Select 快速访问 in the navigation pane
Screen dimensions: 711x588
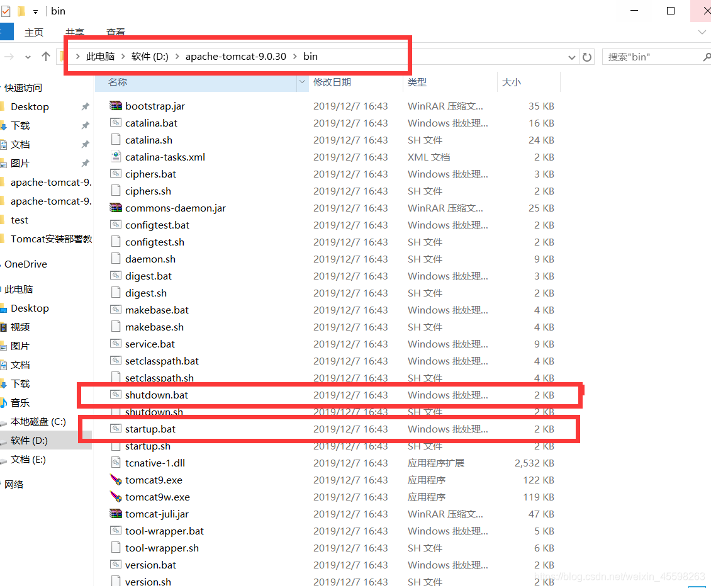tap(23, 88)
